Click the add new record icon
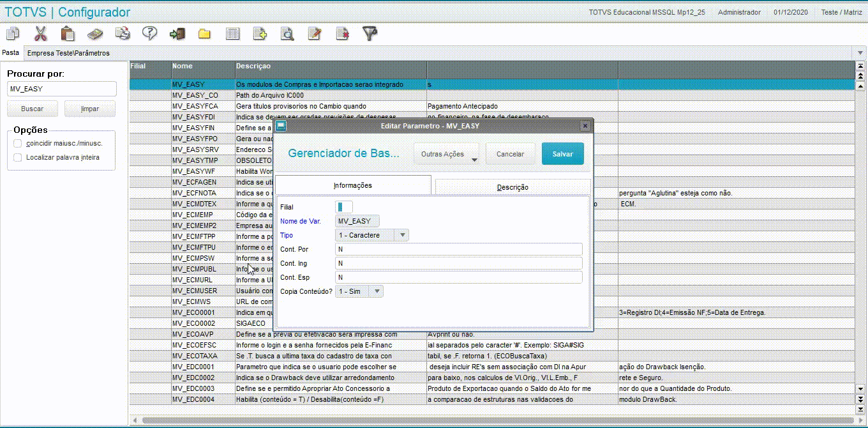 (259, 33)
